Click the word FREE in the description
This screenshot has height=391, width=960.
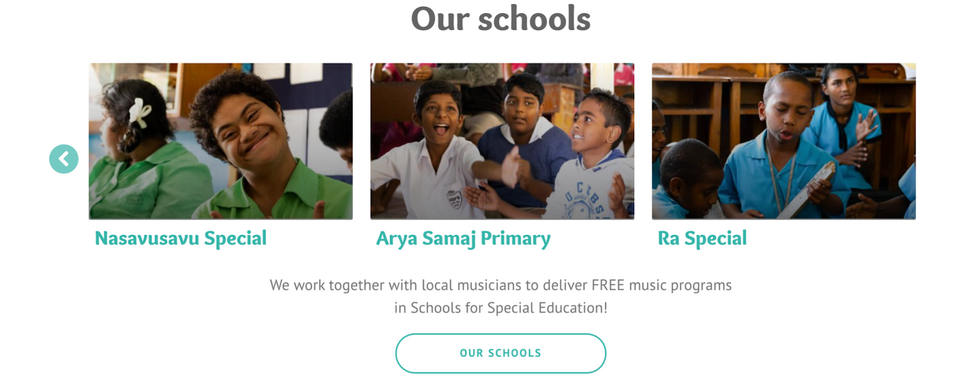[608, 285]
